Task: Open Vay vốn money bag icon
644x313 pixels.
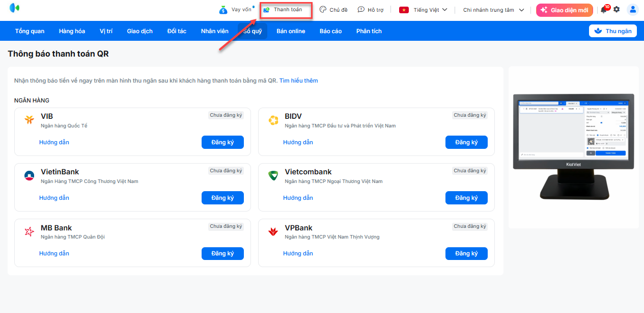Action: coord(223,10)
